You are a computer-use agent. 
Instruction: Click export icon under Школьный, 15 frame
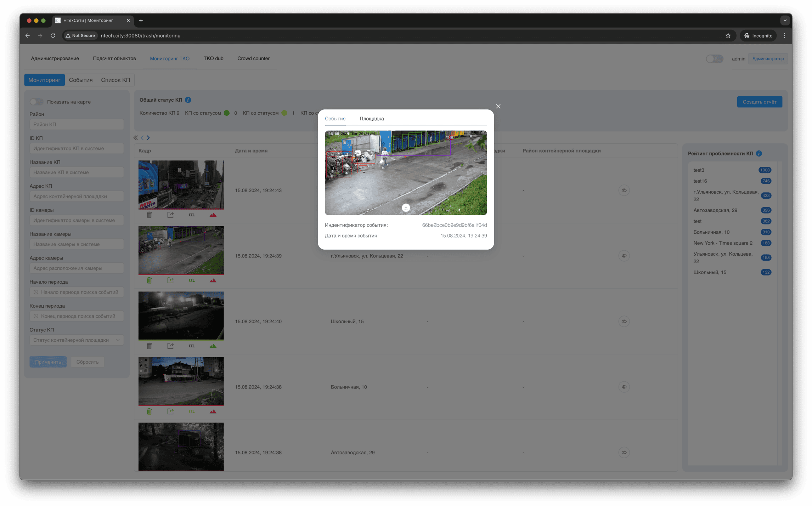tap(170, 346)
